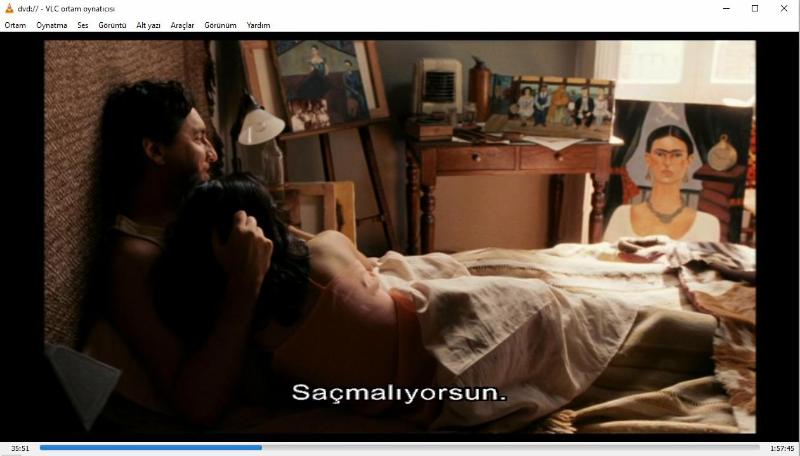Screen dimensions: 800x456
Task: Open the Yardım menu
Action: tap(258, 25)
